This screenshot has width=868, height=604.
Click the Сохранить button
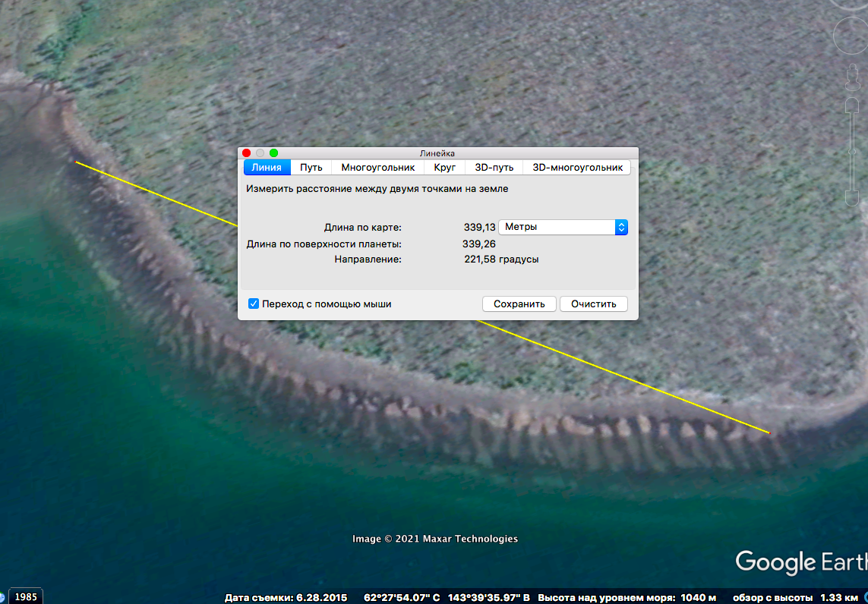coord(519,304)
